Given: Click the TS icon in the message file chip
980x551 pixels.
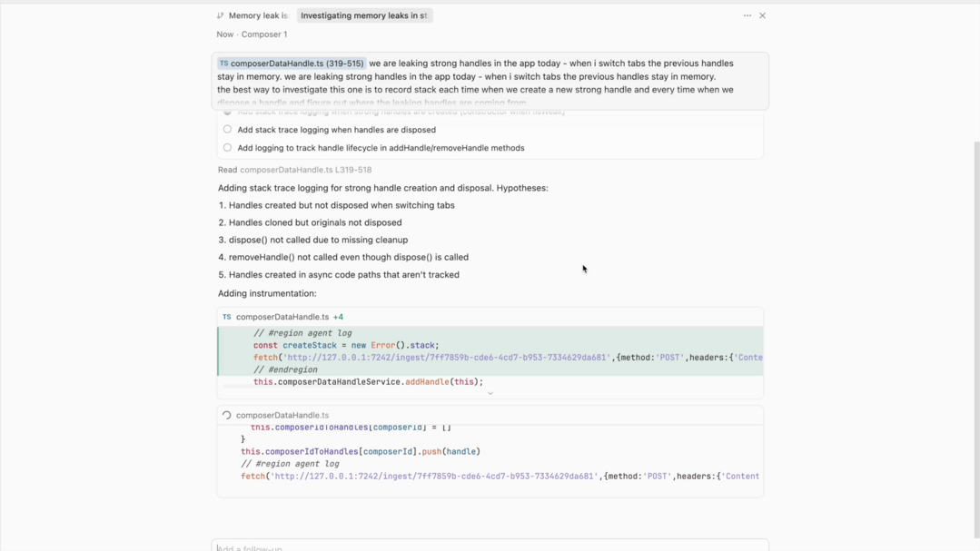Looking at the screenshot, I should (x=223, y=64).
